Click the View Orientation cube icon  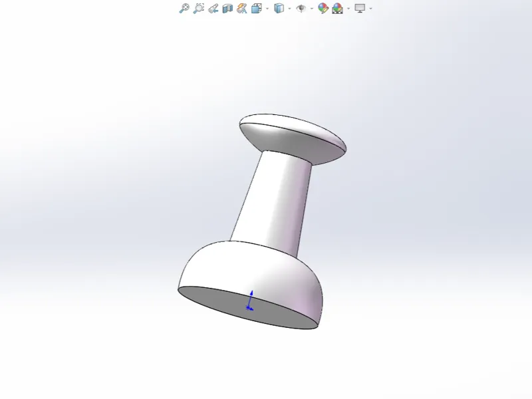[257, 8]
